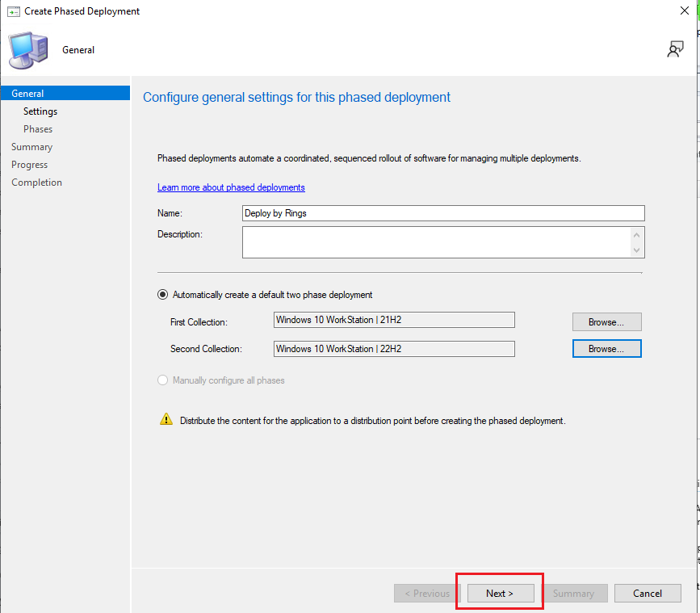Open Learn more about phased deployments link

(x=231, y=187)
